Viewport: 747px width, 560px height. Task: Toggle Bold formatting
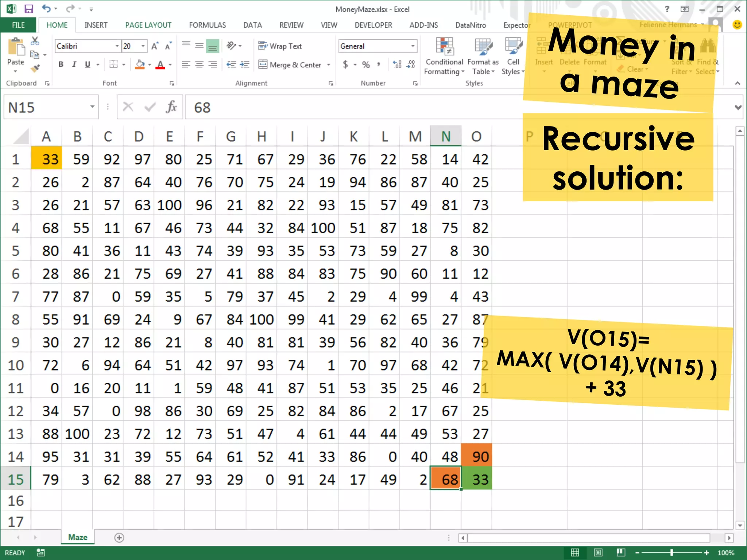[61, 65]
